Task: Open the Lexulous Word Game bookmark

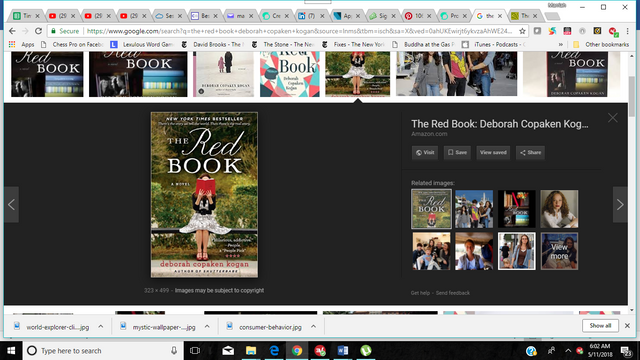Action: click(x=142, y=44)
